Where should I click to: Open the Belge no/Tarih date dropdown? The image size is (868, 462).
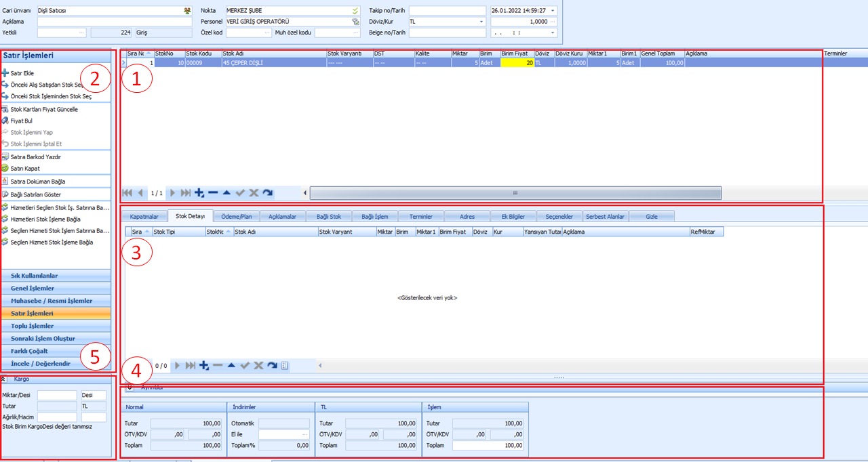point(553,33)
